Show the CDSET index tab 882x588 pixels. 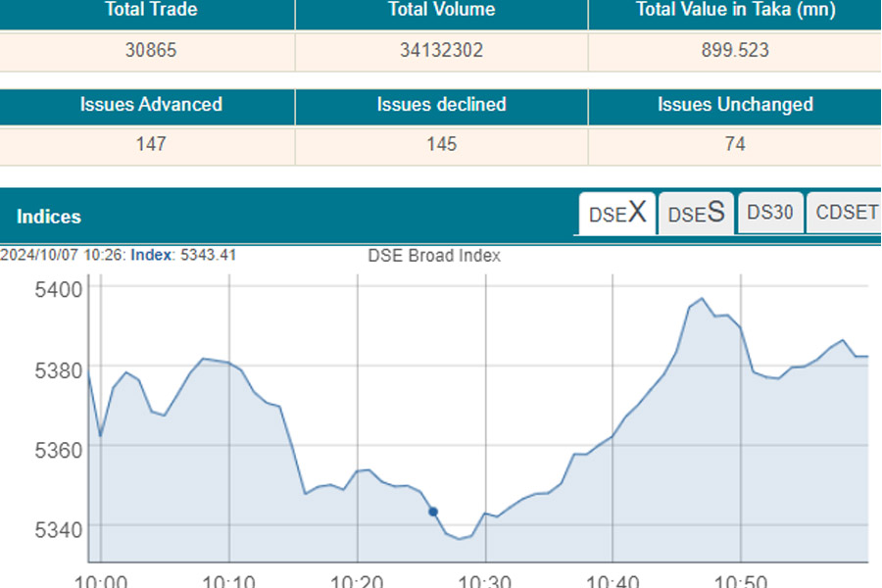pyautogui.click(x=845, y=213)
